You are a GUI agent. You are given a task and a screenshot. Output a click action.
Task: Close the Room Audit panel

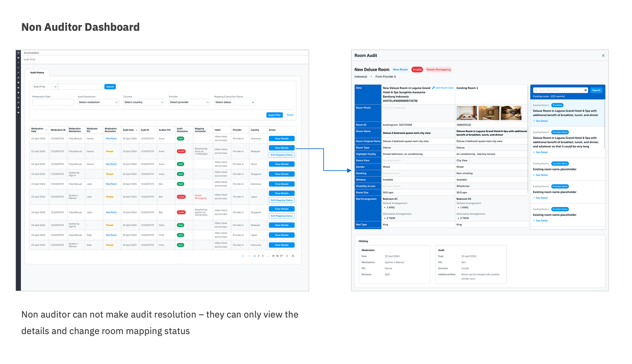point(603,56)
